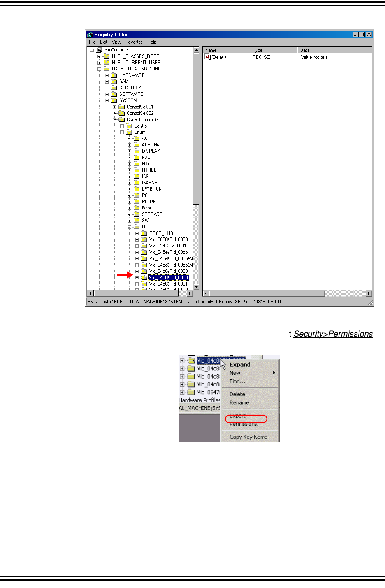Click the My Computer icon in tree
The image size is (385, 588).
[99, 50]
